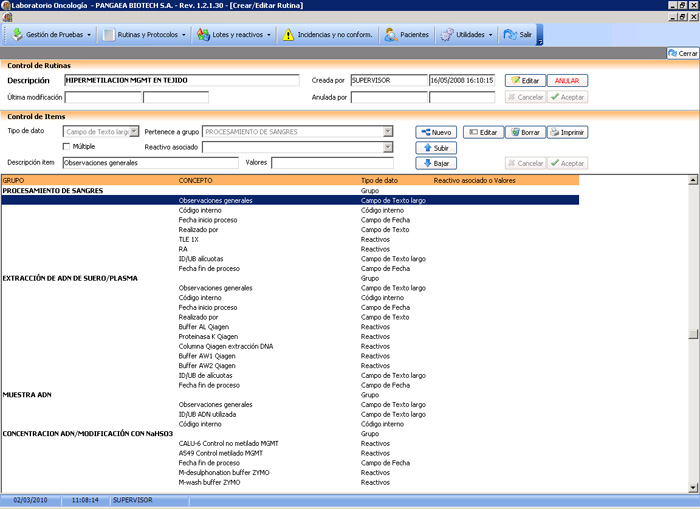Click the Lotes y reactivos flask icon
The width and height of the screenshot is (700, 509).
click(203, 34)
